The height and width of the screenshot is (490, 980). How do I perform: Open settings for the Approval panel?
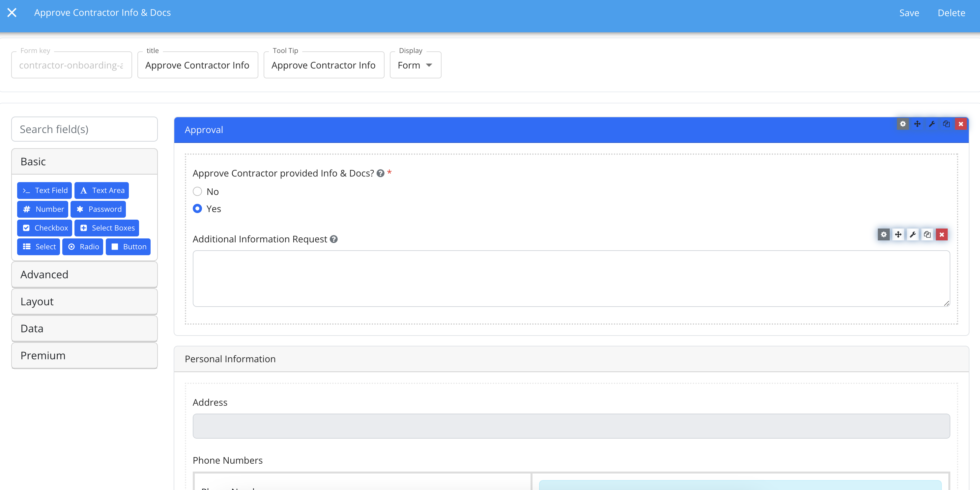tap(903, 124)
